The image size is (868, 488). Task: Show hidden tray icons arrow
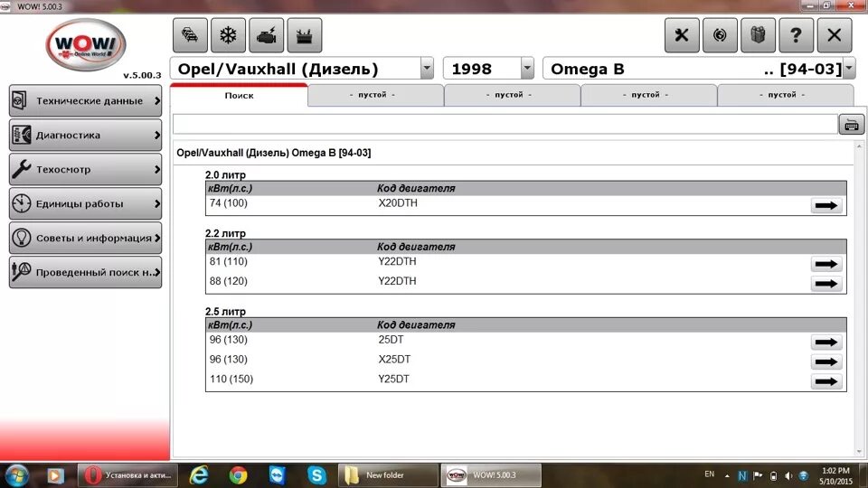click(727, 476)
